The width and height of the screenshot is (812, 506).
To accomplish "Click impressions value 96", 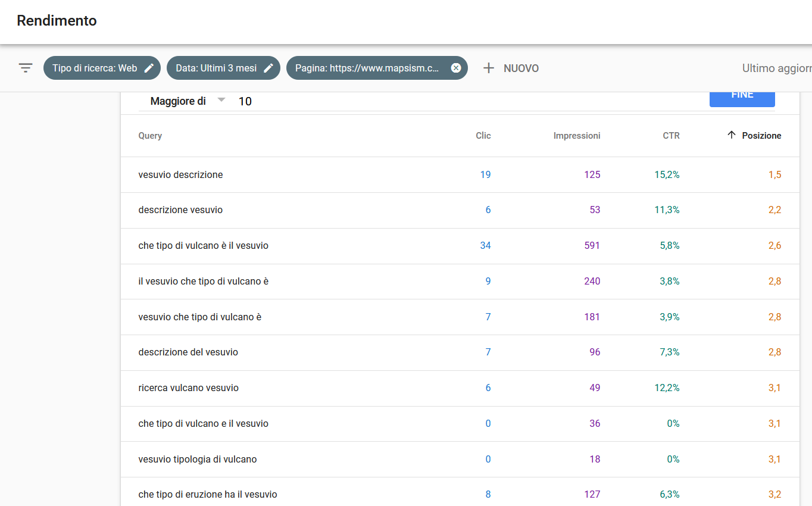I will pos(595,352).
